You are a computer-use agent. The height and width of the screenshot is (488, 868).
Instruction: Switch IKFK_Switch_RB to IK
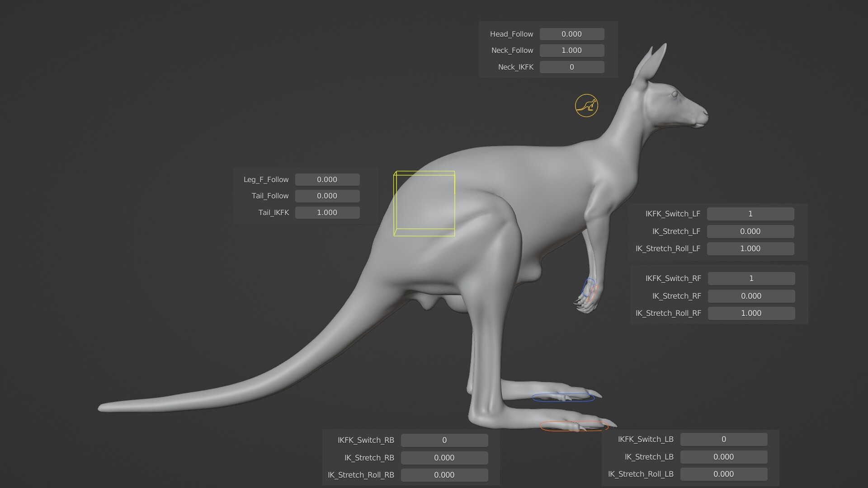[444, 440]
